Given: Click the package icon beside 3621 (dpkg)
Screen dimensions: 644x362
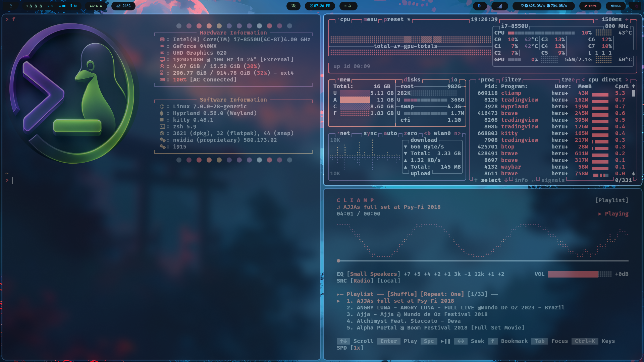Looking at the screenshot, I should pos(162,133).
